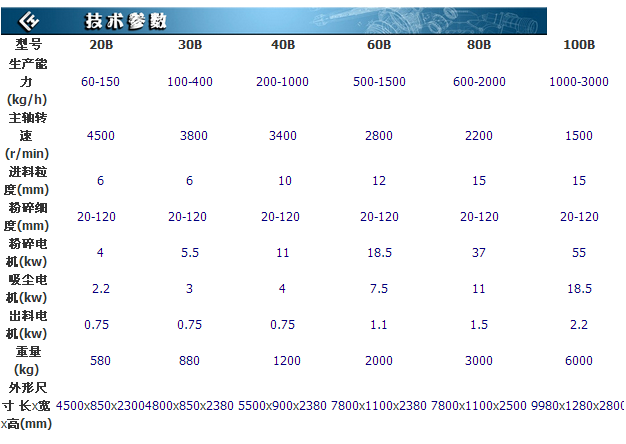Screen dimensions: 626x444
Task: Select spindle speed value 1500
Action: (579, 136)
